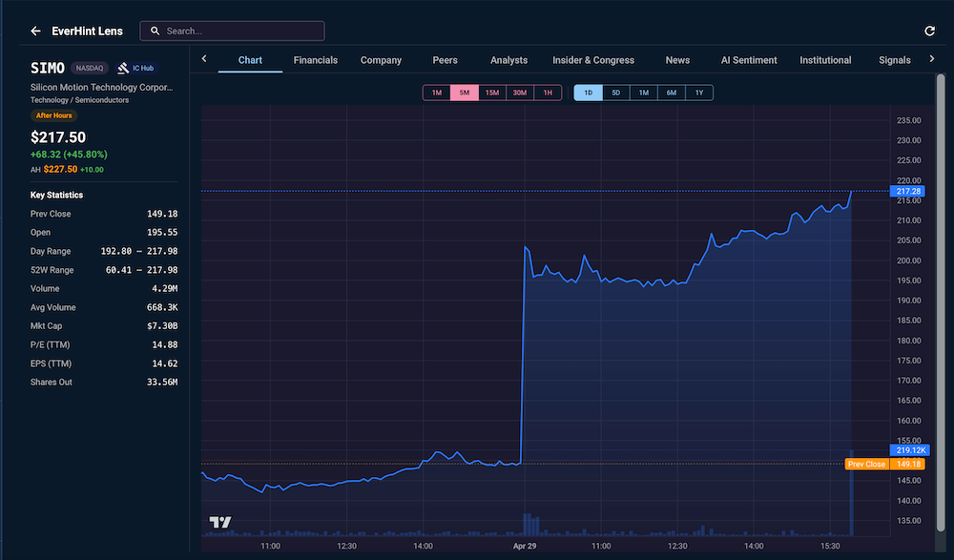Open the Financials tab
The image size is (954, 560).
click(x=315, y=60)
